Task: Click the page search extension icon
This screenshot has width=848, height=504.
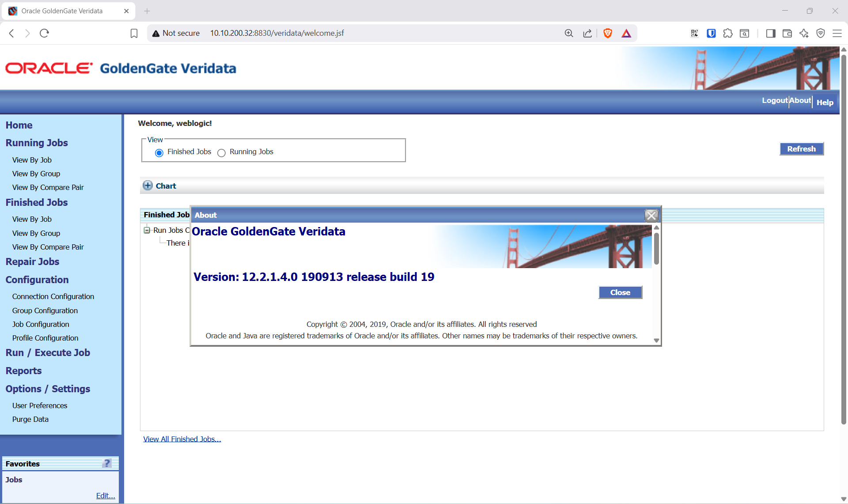Action: click(x=745, y=33)
